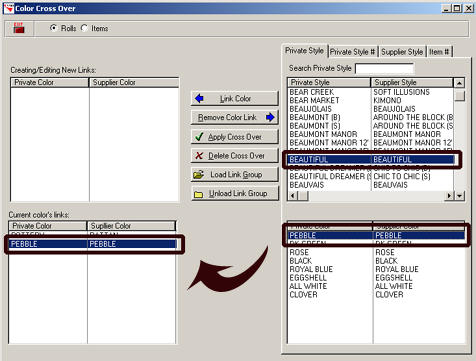
Task: Click the Remove Color Link button
Action: click(x=235, y=117)
